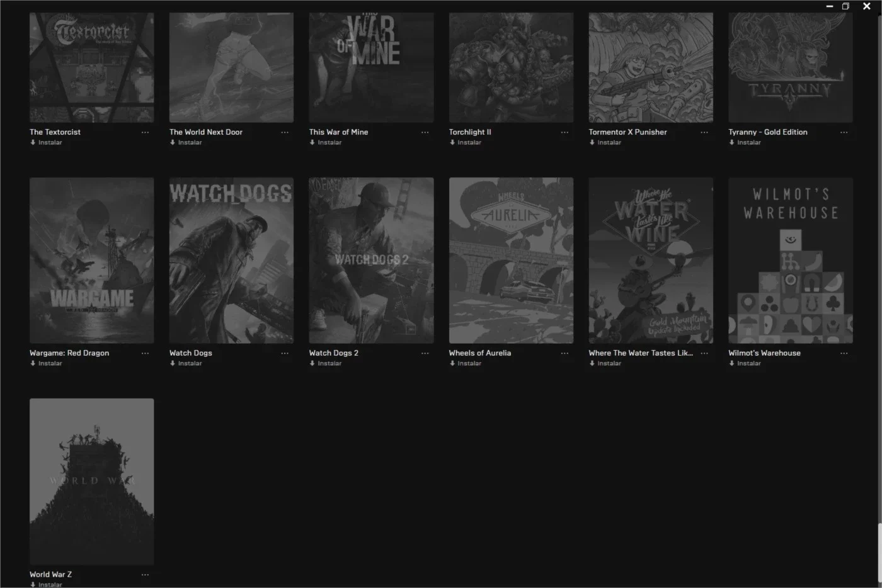Select Wheels of Aurelia cover art
This screenshot has width=882, height=588.
click(512, 261)
